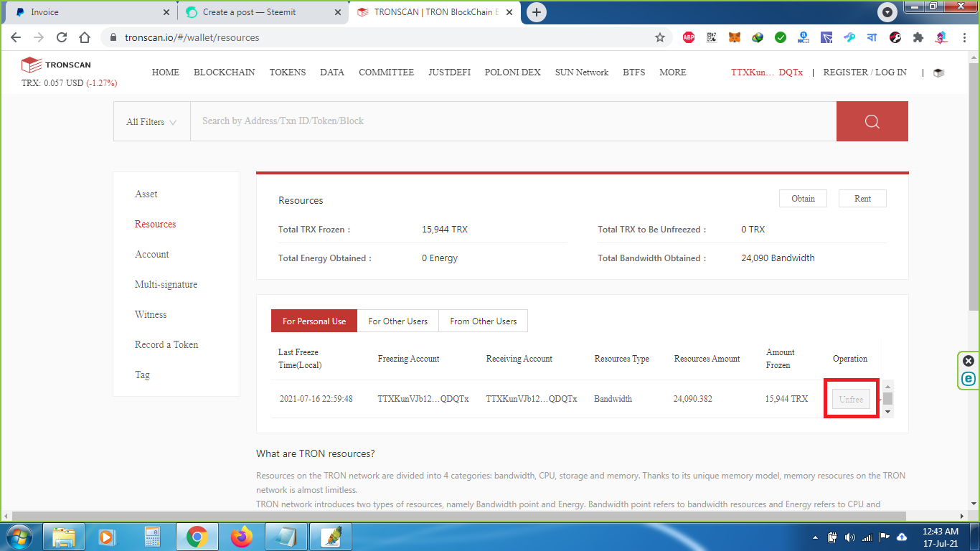Open the green checkmark extension
The height and width of the screenshot is (551, 980).
click(x=781, y=37)
